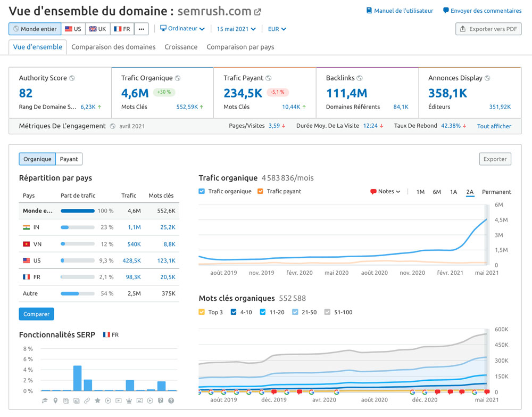Select the US database tab
The image size is (532, 417).
pyautogui.click(x=73, y=29)
